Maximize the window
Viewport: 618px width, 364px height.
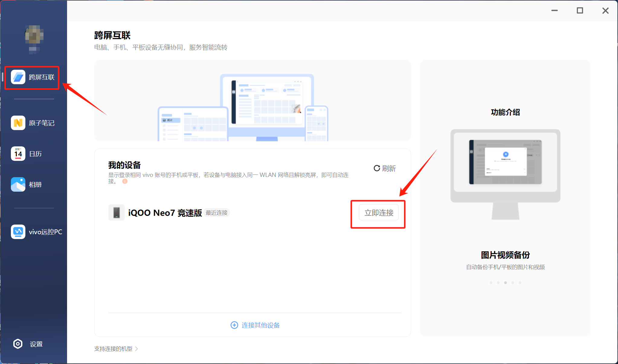coord(580,11)
